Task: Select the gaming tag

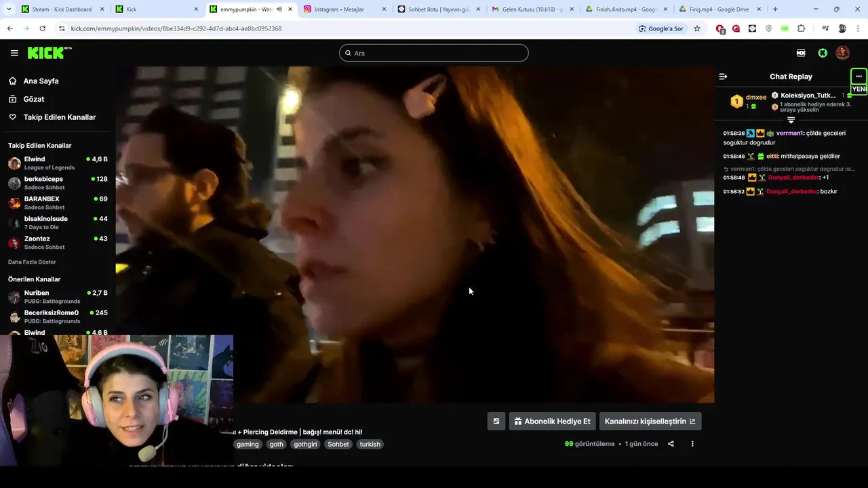Action: (x=248, y=444)
